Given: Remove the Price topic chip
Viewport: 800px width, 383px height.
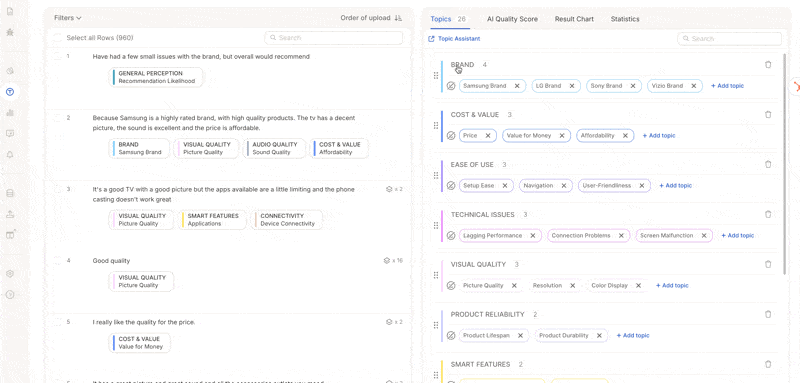Looking at the screenshot, I should click(x=488, y=136).
